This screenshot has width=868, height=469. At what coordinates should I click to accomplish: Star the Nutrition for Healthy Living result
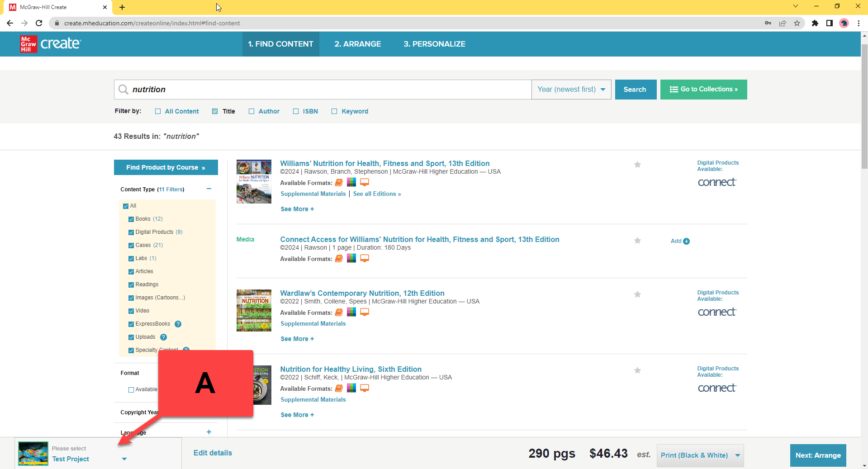point(637,370)
